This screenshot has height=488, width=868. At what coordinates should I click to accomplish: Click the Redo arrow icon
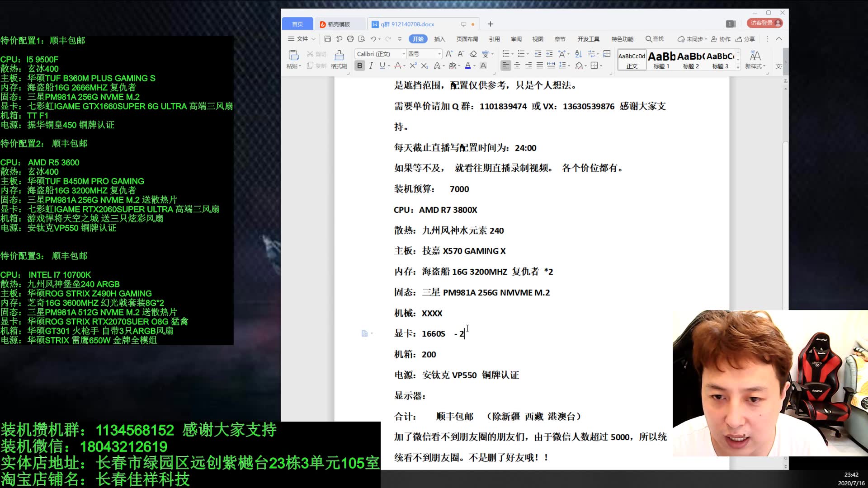tap(388, 39)
